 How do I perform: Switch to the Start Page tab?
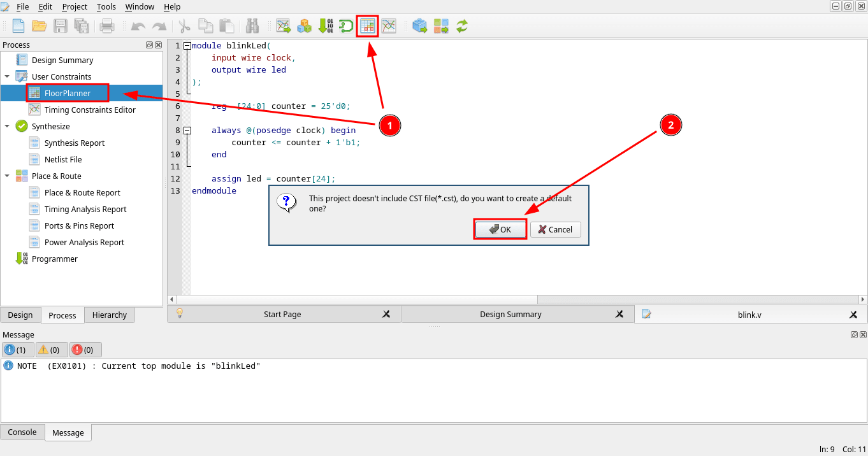coord(282,314)
